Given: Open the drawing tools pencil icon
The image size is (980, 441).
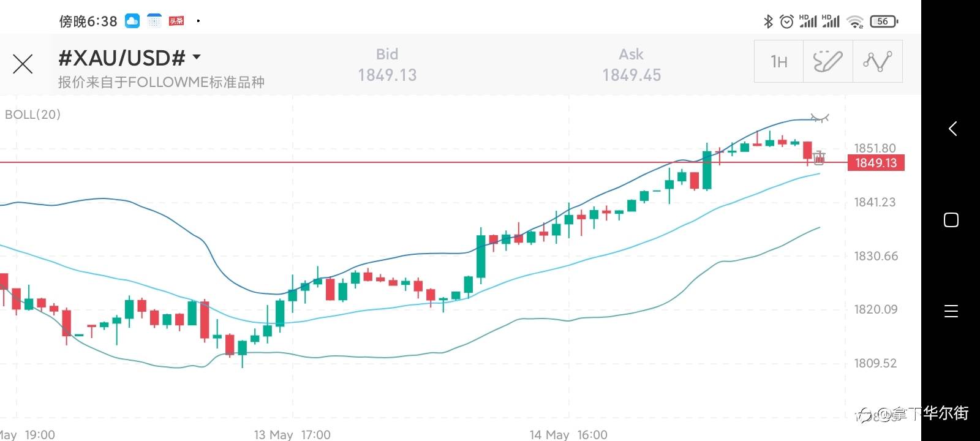Looking at the screenshot, I should pos(827,61).
